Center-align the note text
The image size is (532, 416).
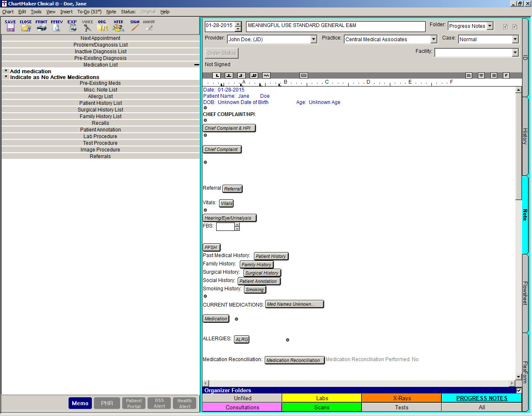click(481, 75)
